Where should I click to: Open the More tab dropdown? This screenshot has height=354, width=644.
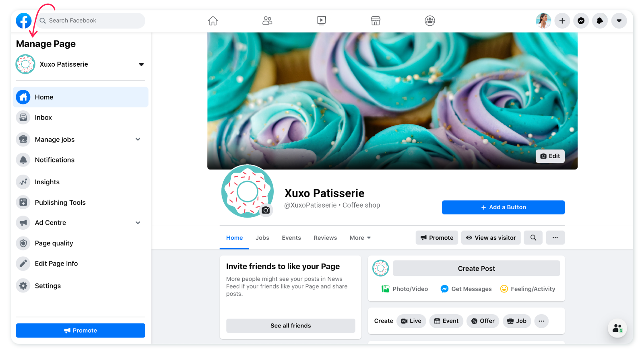coord(360,238)
